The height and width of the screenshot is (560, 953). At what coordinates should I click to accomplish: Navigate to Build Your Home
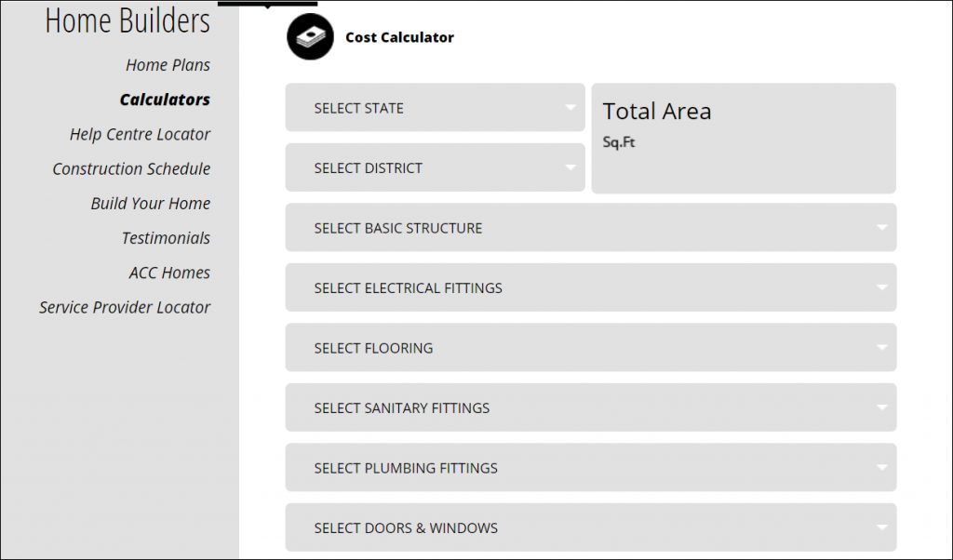click(150, 204)
